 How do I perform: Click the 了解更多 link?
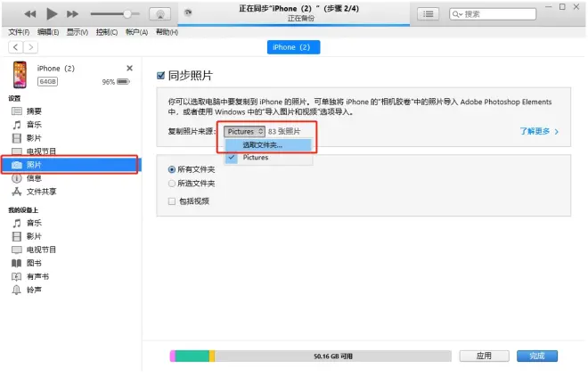pyautogui.click(x=539, y=131)
